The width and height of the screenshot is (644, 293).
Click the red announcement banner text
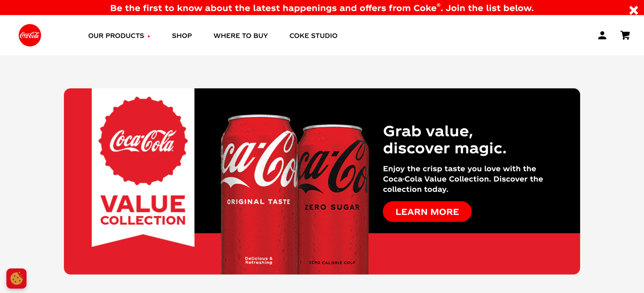pos(322,8)
